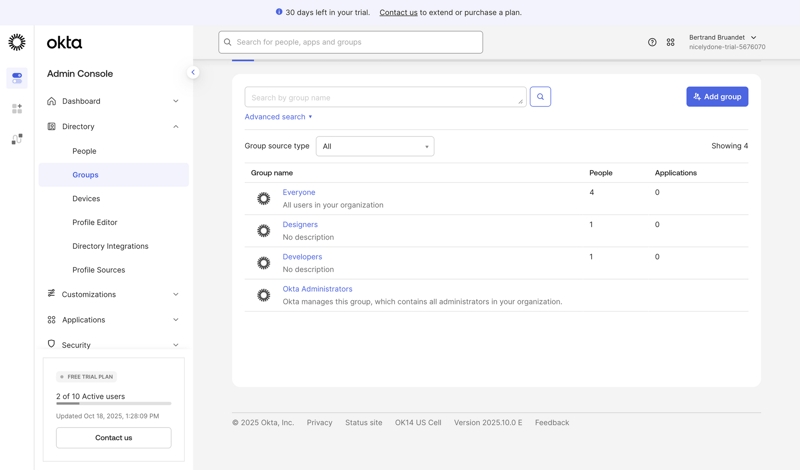Screen dimensions: 800x470
Task: Click the okta wordmark logo
Action: point(64,43)
